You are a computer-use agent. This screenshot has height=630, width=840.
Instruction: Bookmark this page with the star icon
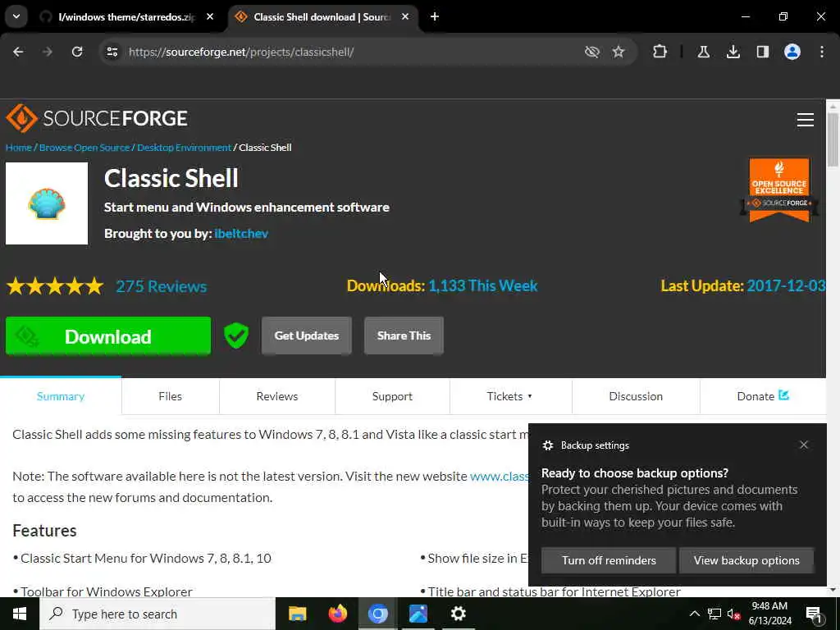(x=619, y=52)
